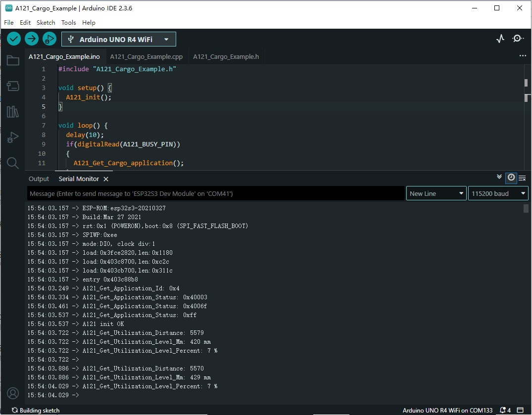Click the A121_init(); code line
The height and width of the screenshot is (415, 532).
click(89, 97)
